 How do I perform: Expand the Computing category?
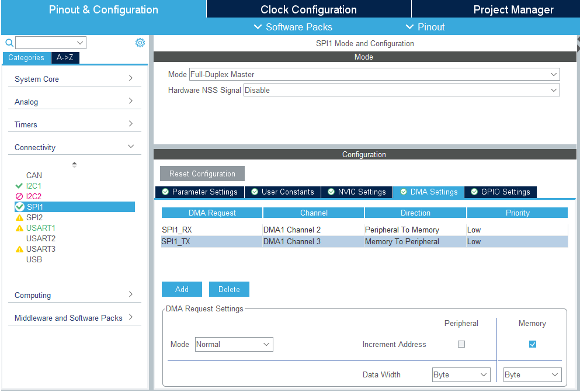pyautogui.click(x=74, y=295)
